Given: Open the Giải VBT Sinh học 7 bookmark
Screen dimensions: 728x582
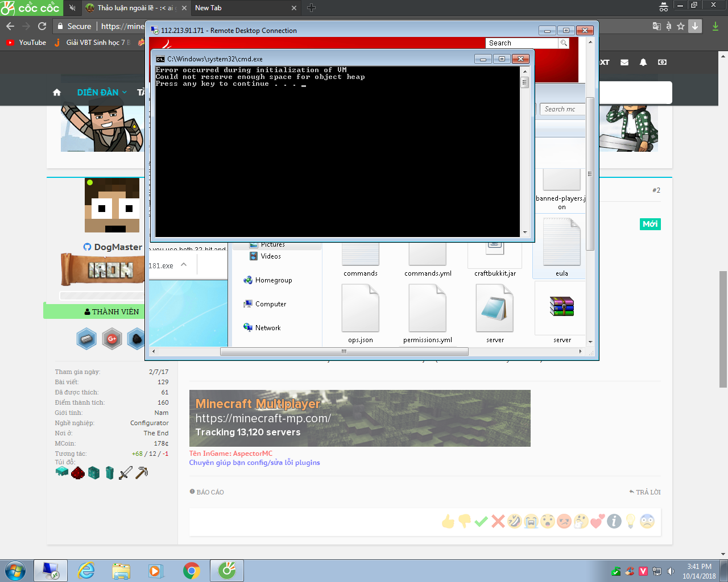Looking at the screenshot, I should click(x=92, y=43).
